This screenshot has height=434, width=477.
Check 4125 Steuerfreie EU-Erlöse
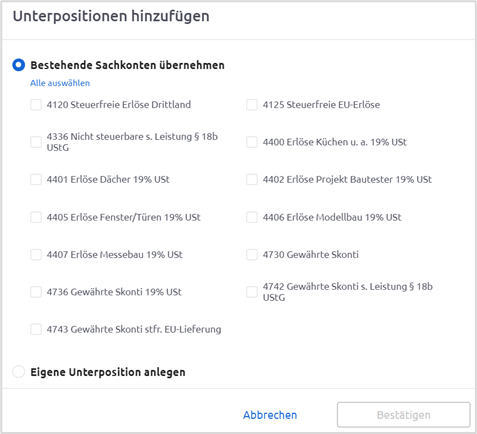(x=252, y=105)
